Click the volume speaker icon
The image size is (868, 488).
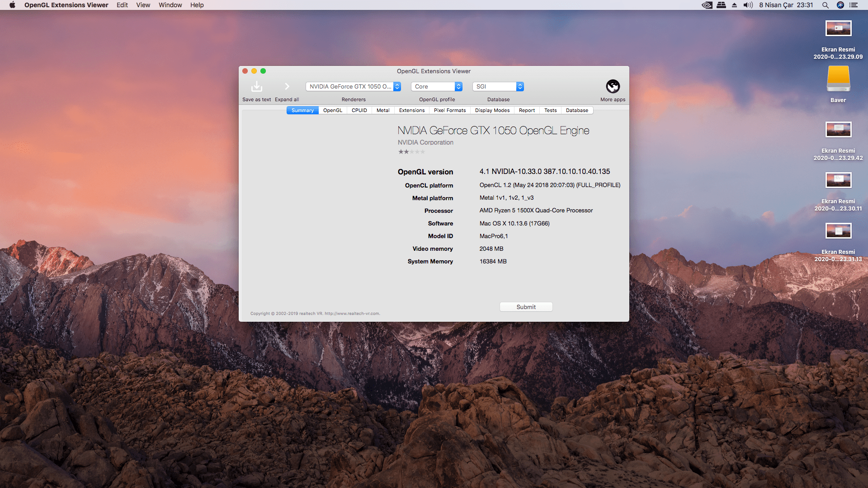click(748, 5)
